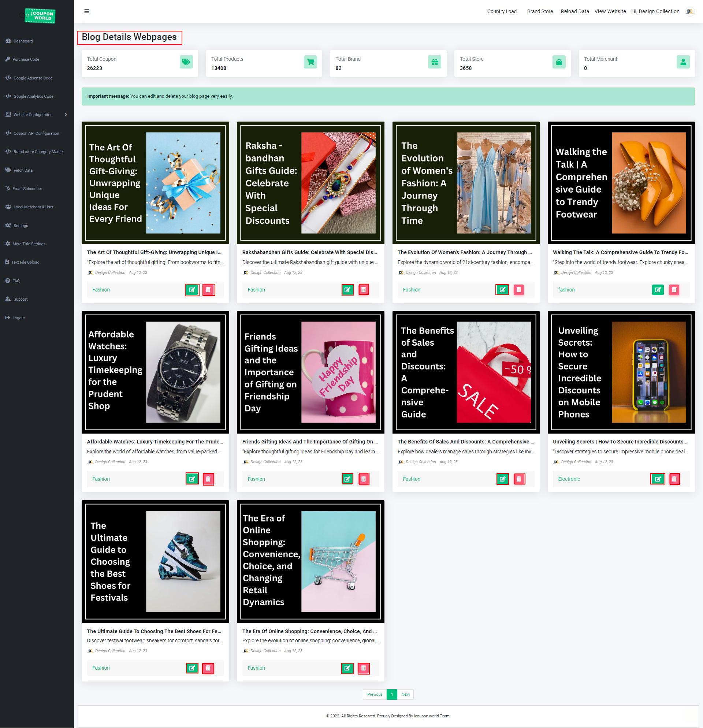Screen dimensions: 703x728
Task: Open the Hi, Design Collection user menu
Action: coord(655,11)
